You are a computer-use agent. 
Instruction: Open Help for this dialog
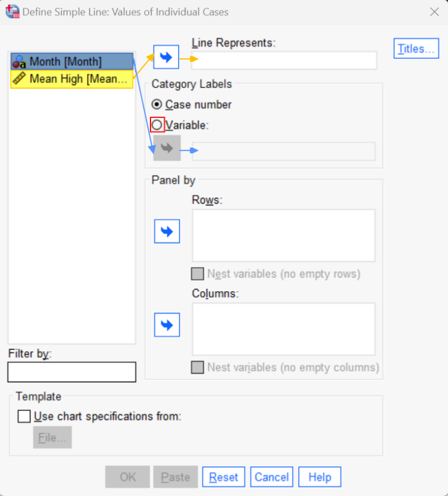(320, 477)
